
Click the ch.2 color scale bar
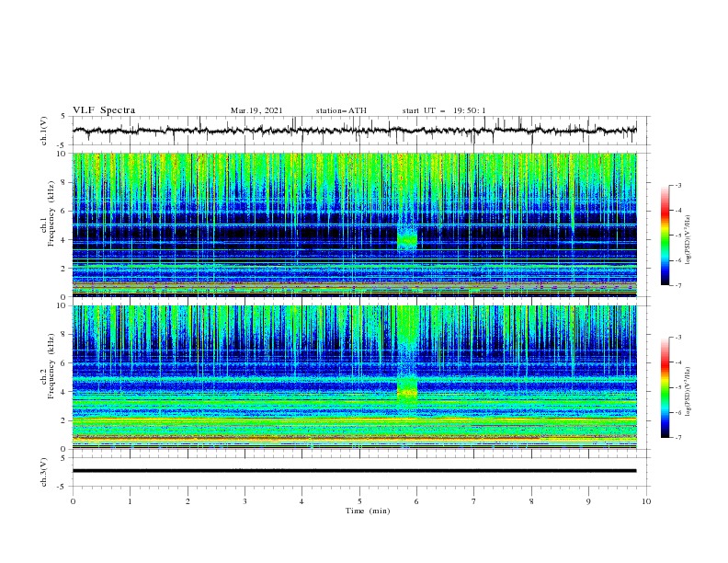665,387
